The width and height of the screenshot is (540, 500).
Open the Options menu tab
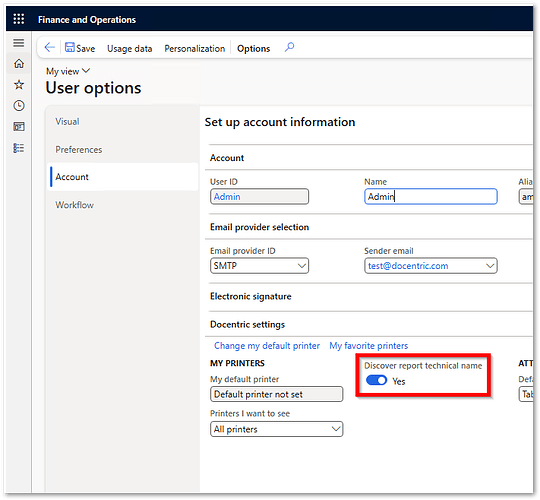tap(253, 49)
